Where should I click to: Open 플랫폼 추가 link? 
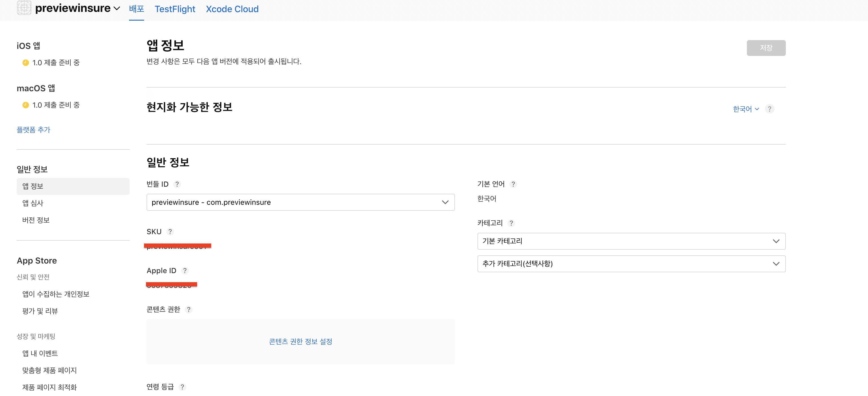tap(33, 129)
